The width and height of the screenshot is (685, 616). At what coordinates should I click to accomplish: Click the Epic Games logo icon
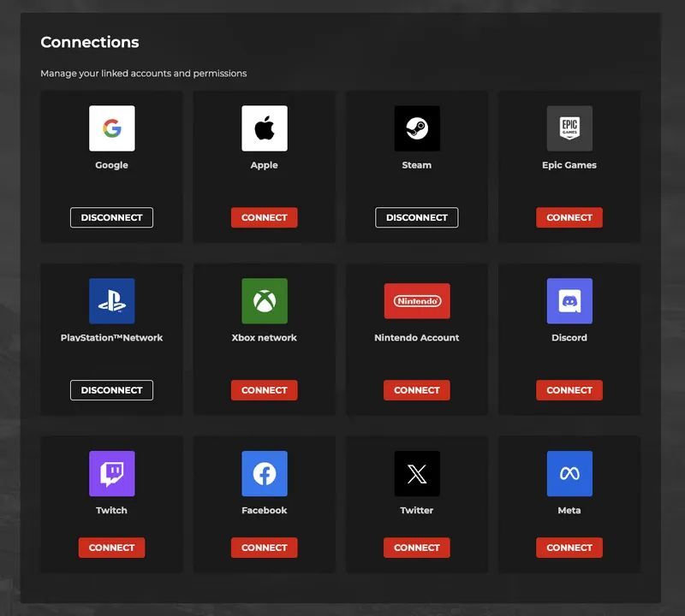[x=569, y=128]
